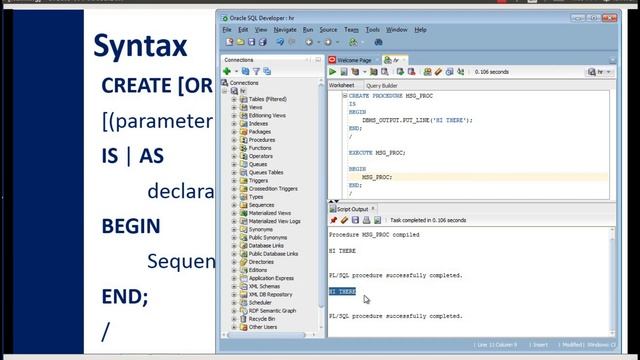
Task: Open the Edit menu
Action: [x=243, y=30]
